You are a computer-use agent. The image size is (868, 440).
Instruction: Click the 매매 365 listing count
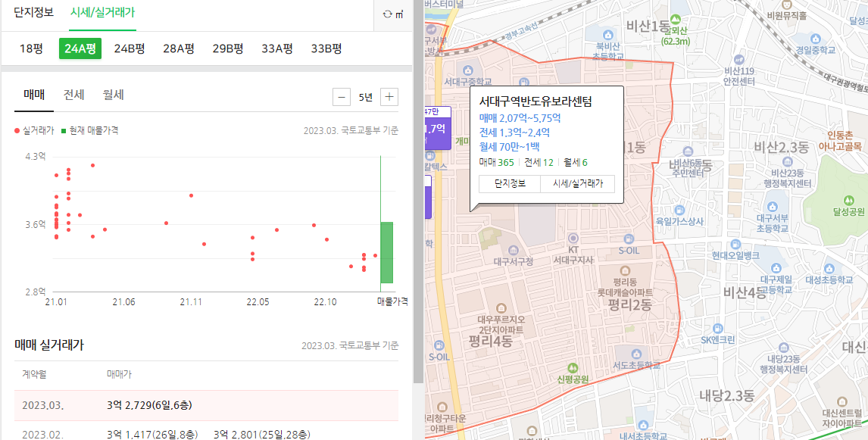pyautogui.click(x=497, y=162)
